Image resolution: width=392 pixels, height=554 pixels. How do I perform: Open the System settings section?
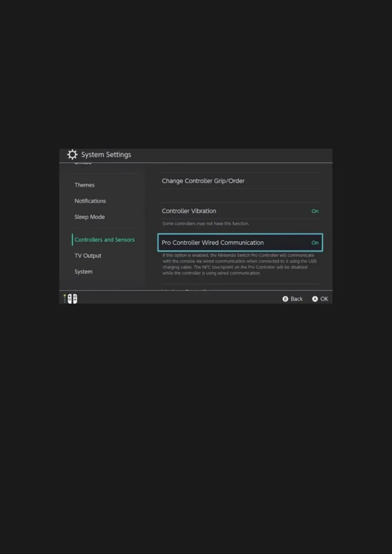click(x=83, y=271)
